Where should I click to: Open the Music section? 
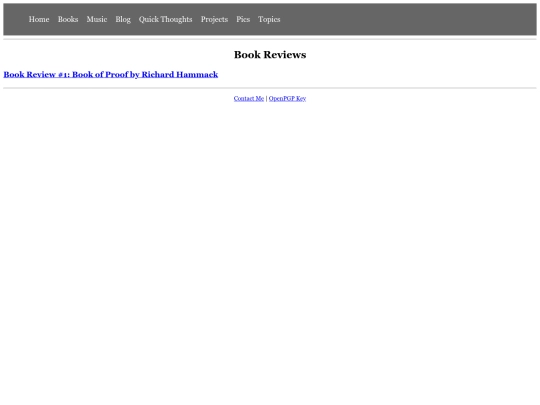pyautogui.click(x=97, y=19)
